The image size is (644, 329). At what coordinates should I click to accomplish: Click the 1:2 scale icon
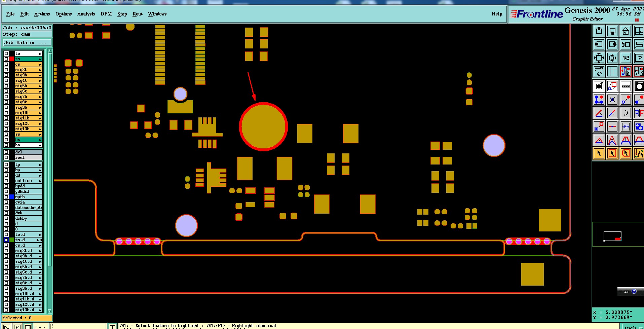click(626, 58)
